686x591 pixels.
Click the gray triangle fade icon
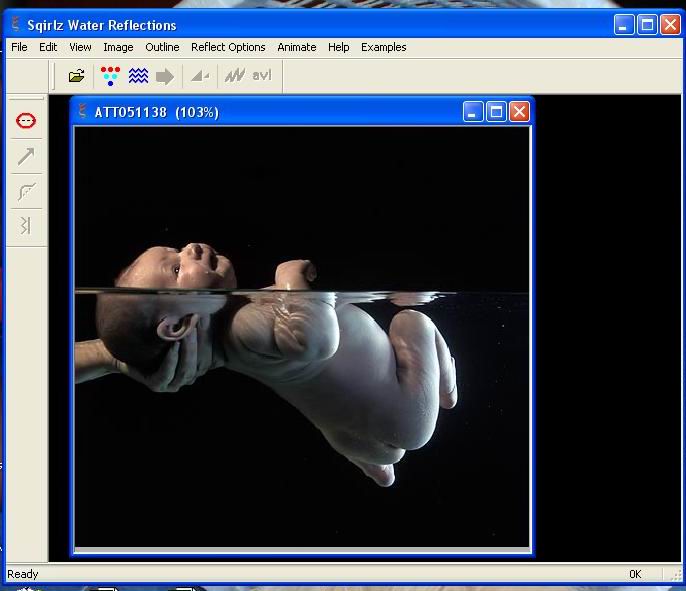200,76
